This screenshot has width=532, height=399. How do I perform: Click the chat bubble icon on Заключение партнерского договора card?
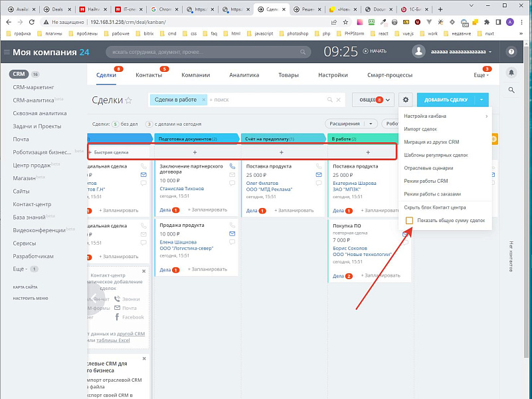click(x=232, y=182)
